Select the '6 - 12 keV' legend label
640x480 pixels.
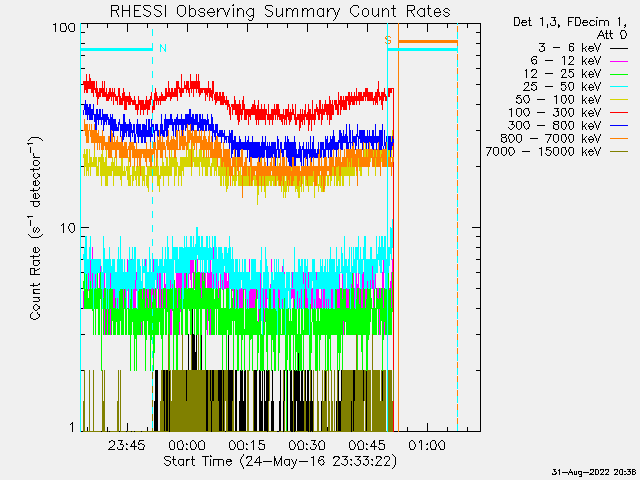[566, 61]
